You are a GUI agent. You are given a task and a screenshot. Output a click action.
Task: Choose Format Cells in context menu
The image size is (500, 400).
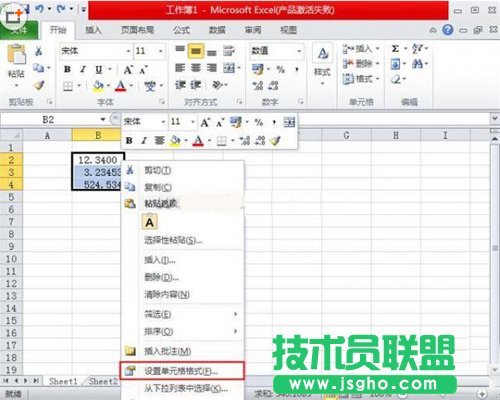(x=182, y=371)
